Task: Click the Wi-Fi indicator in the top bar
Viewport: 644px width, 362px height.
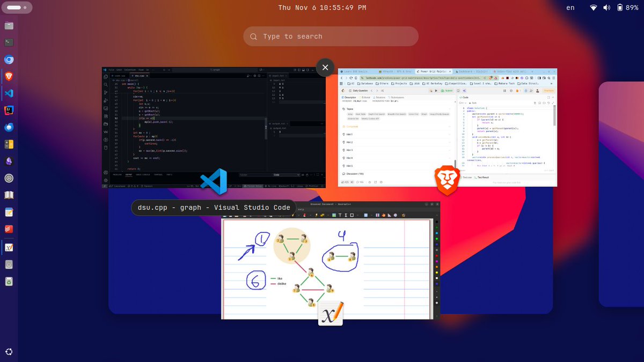Action: tap(594, 8)
